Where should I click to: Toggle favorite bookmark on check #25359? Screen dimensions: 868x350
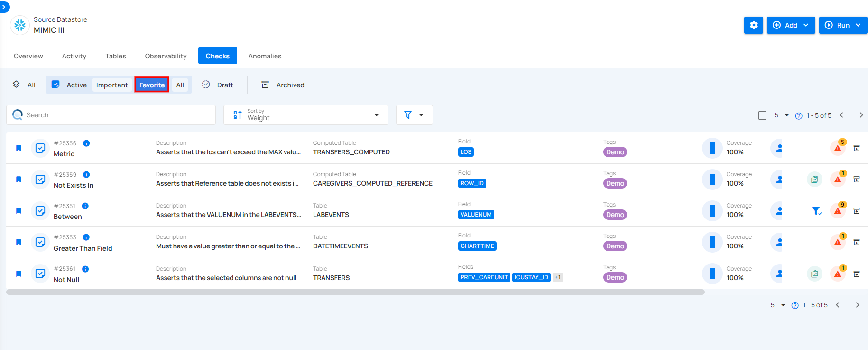coord(18,179)
